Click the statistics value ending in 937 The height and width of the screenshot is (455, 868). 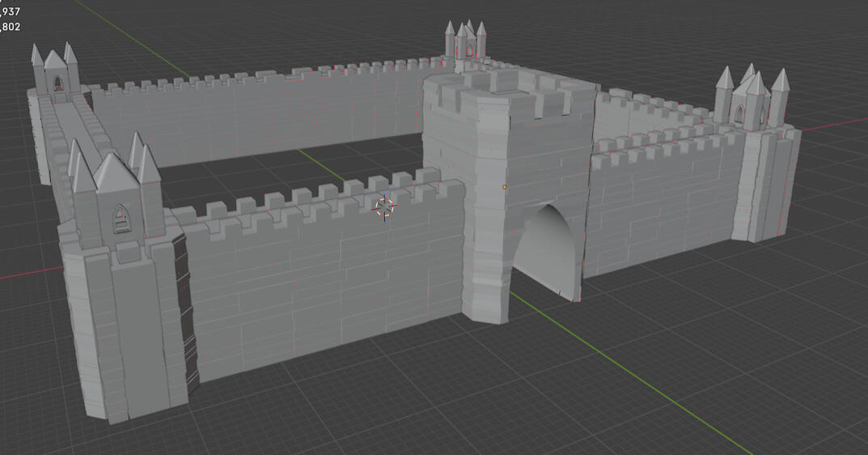pyautogui.click(x=10, y=11)
